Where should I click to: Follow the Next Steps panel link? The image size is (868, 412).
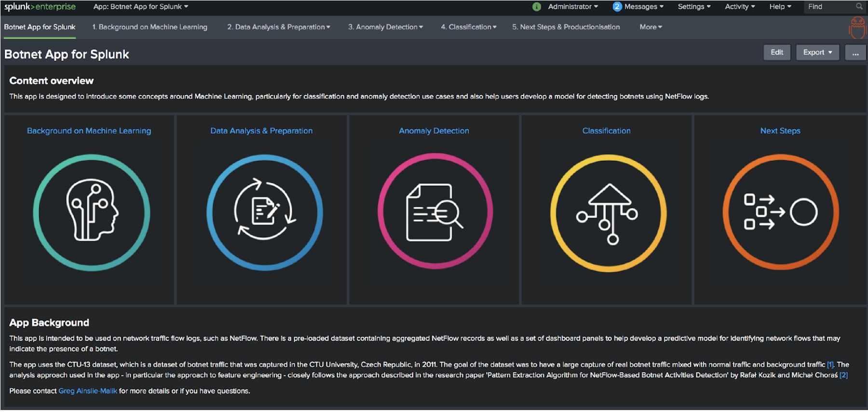pos(780,131)
